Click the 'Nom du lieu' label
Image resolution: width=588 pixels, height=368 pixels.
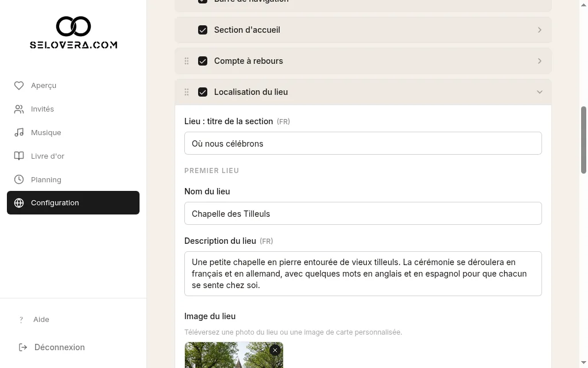[207, 191]
